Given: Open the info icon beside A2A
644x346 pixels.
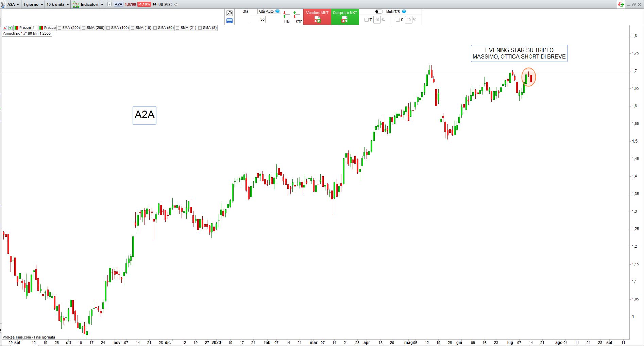Looking at the screenshot, I should point(109,4).
